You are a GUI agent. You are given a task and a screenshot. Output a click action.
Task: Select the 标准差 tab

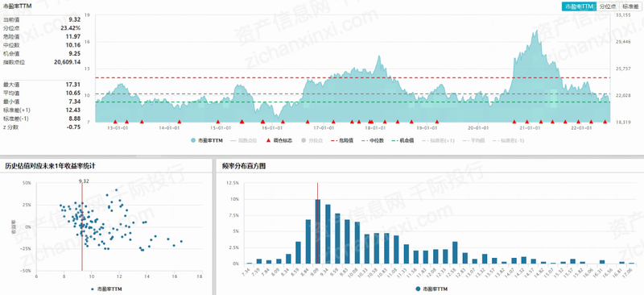630,6
